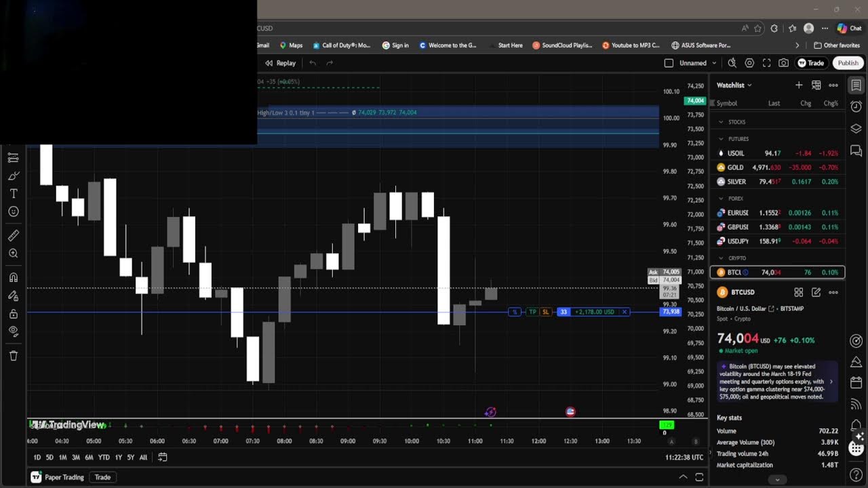Screen dimensions: 868x488
Task: Click the Replay button
Action: [x=280, y=63]
